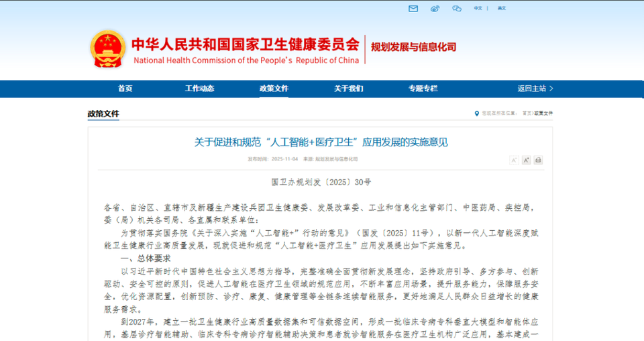The width and height of the screenshot is (644, 341).
Task: Click the location pin icon
Action: pos(477,113)
